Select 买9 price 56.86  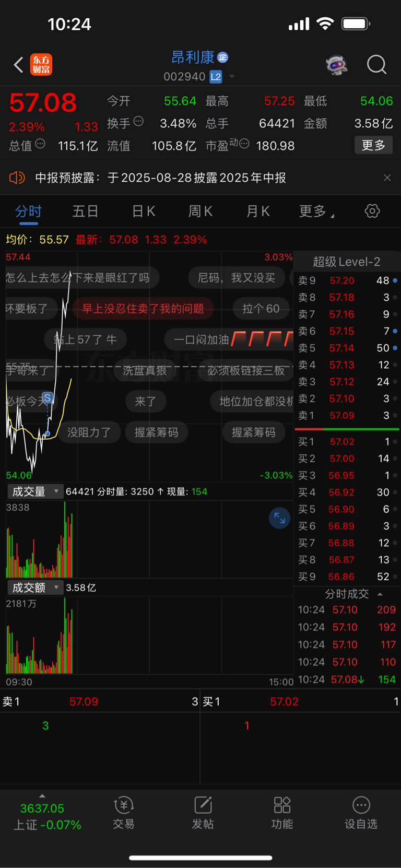pyautogui.click(x=341, y=577)
